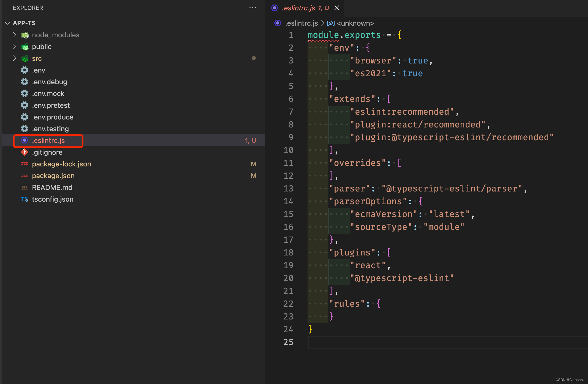Click line number 6 in the gutter
588x384 pixels.
click(291, 99)
